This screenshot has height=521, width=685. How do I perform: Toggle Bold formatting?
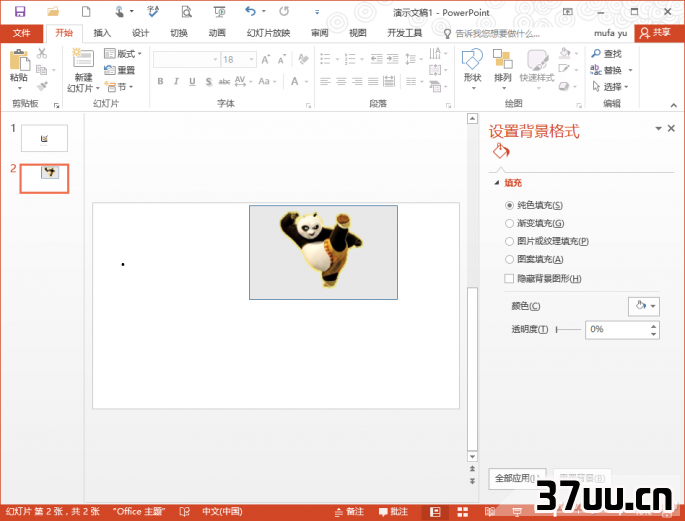[x=160, y=81]
